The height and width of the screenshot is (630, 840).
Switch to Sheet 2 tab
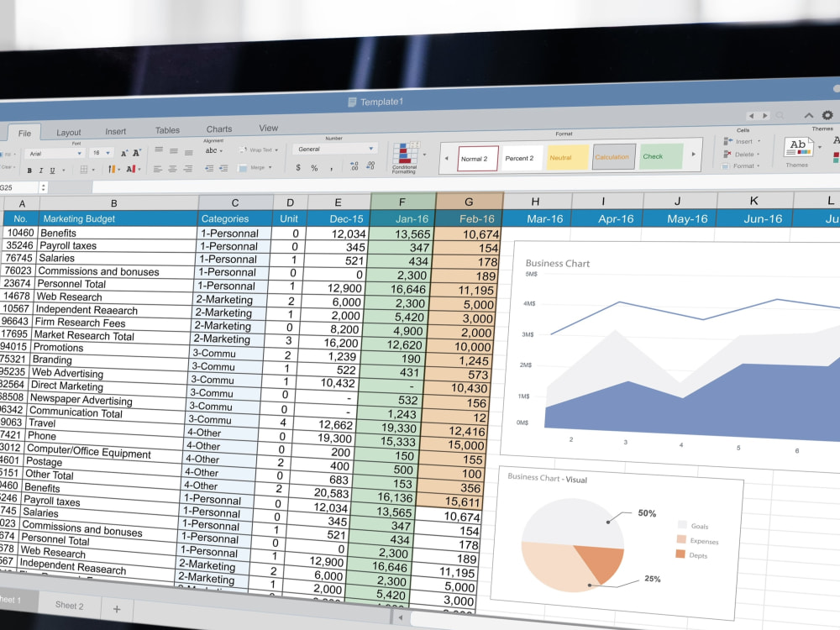[x=69, y=606]
